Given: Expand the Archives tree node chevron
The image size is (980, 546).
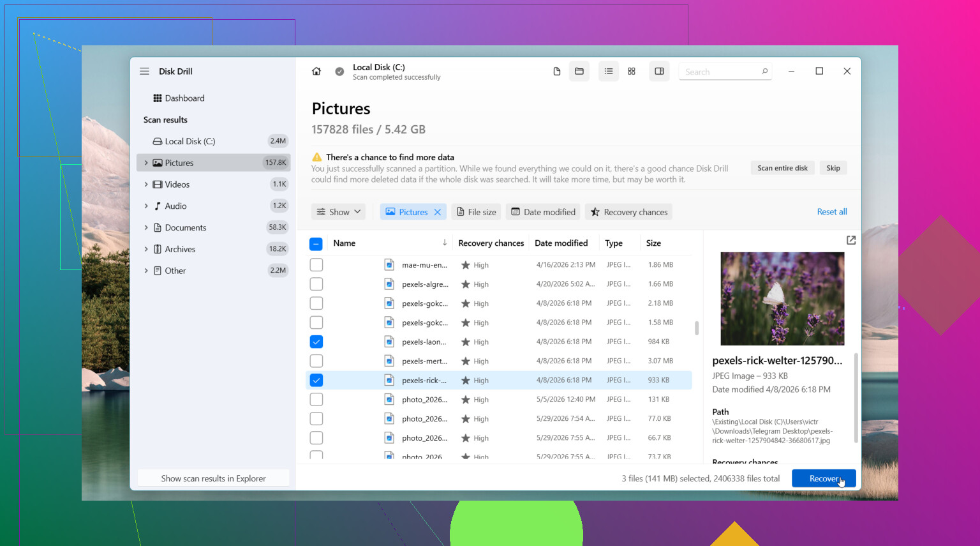Looking at the screenshot, I should [146, 249].
